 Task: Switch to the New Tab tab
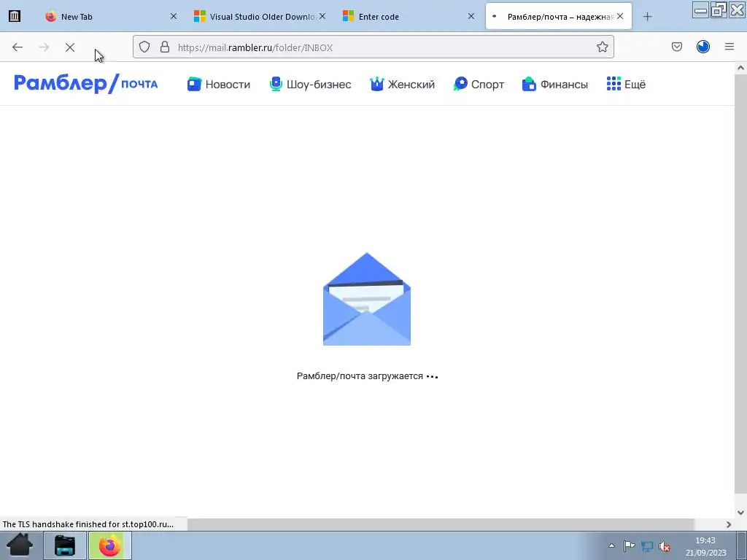109,16
